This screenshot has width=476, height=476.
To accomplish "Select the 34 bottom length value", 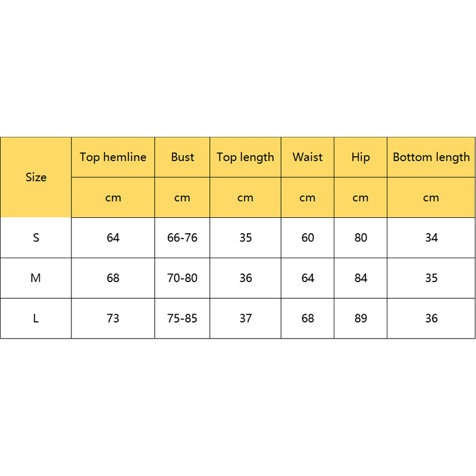I will pyautogui.click(x=431, y=237).
